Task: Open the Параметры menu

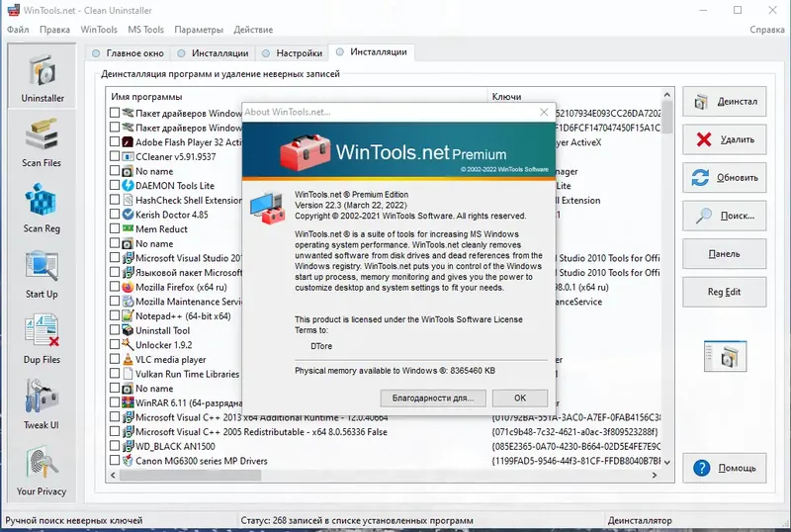Action: 199,30
